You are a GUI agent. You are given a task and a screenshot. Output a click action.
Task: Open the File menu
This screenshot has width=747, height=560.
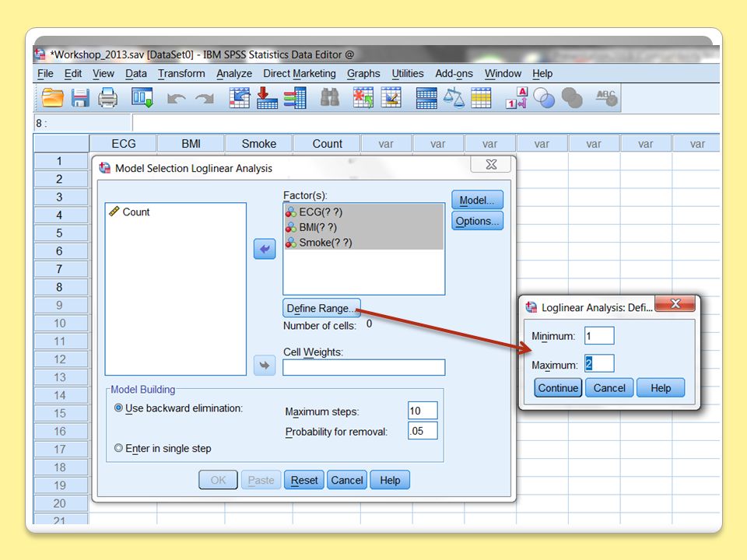45,74
